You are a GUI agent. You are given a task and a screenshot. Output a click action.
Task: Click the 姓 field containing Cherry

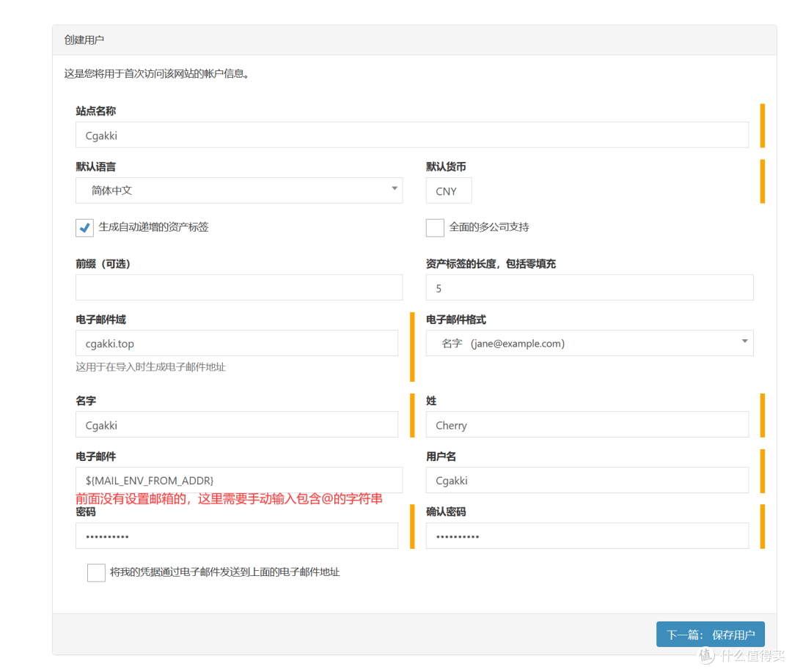[587, 424]
